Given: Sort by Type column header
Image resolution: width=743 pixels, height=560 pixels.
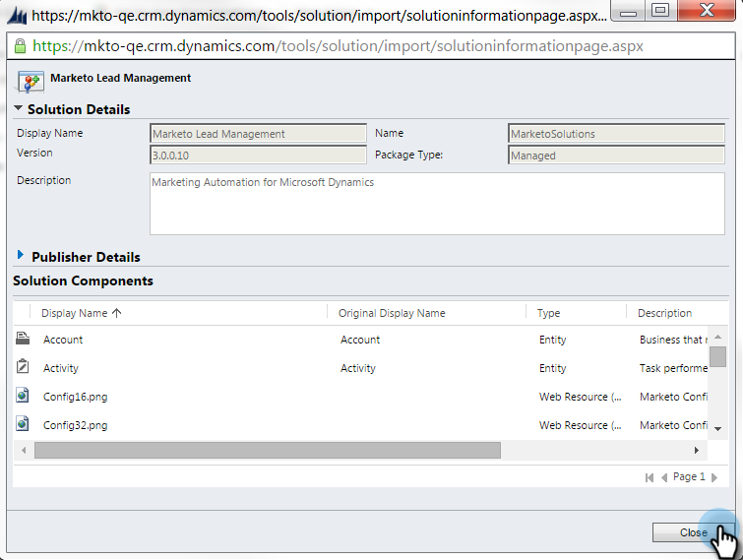Looking at the screenshot, I should (x=548, y=313).
